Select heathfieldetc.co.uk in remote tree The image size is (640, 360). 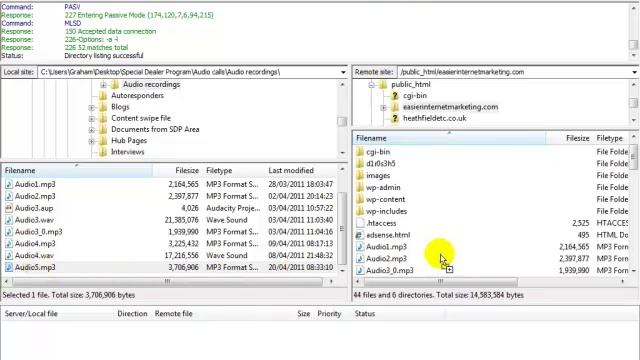point(434,118)
